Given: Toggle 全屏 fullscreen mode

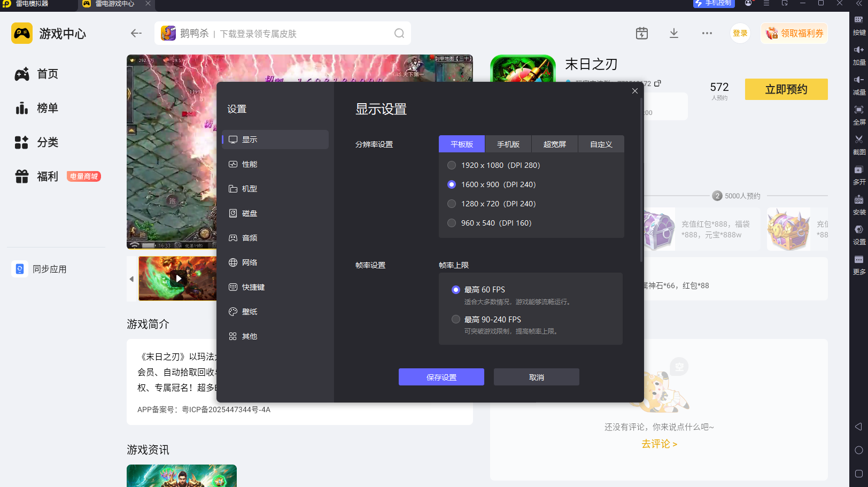Looking at the screenshot, I should point(859,114).
